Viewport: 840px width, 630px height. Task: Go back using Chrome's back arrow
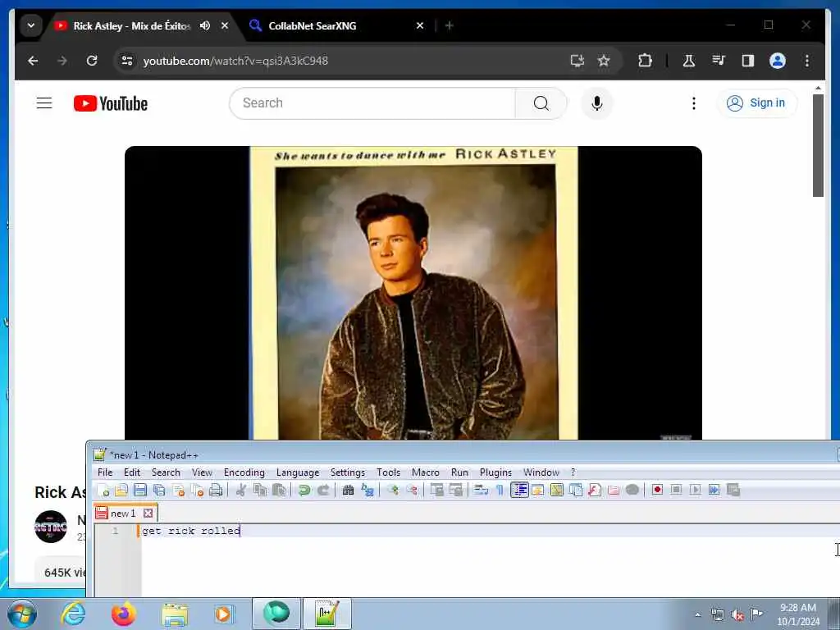(33, 61)
